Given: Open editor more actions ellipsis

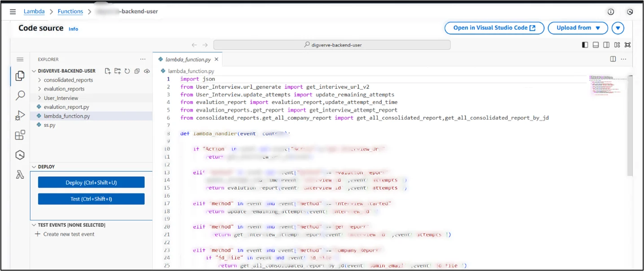Looking at the screenshot, I should click(x=623, y=59).
